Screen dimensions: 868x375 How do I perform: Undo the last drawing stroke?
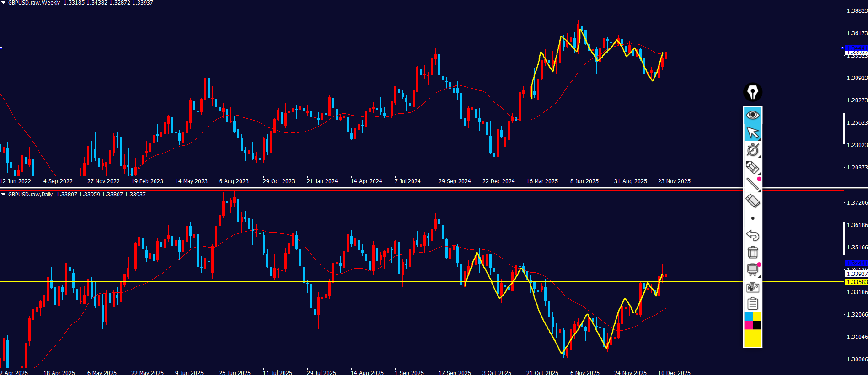tap(753, 236)
